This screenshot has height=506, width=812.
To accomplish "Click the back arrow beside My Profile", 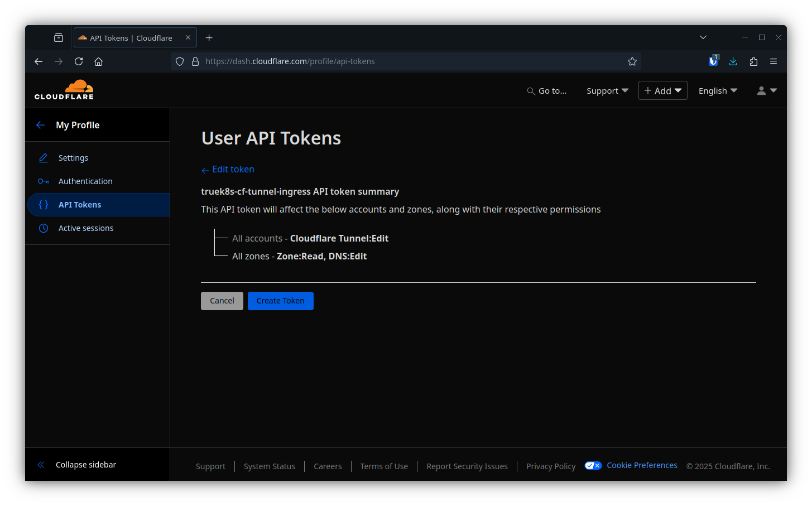I will pyautogui.click(x=40, y=125).
